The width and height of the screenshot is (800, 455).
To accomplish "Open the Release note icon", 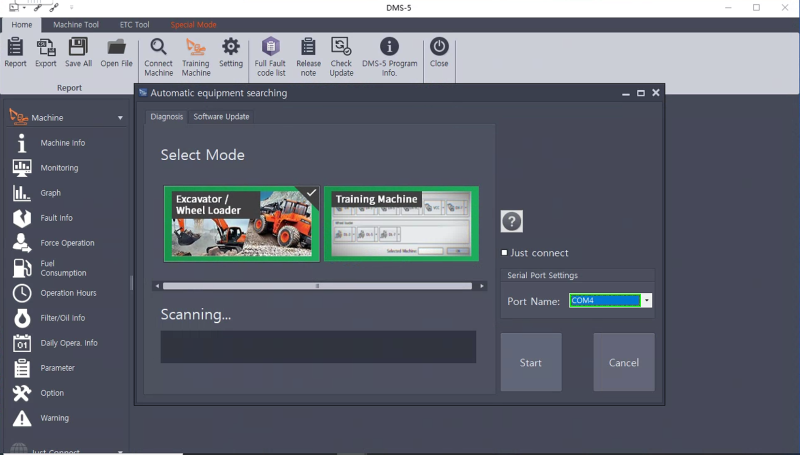I will [309, 56].
